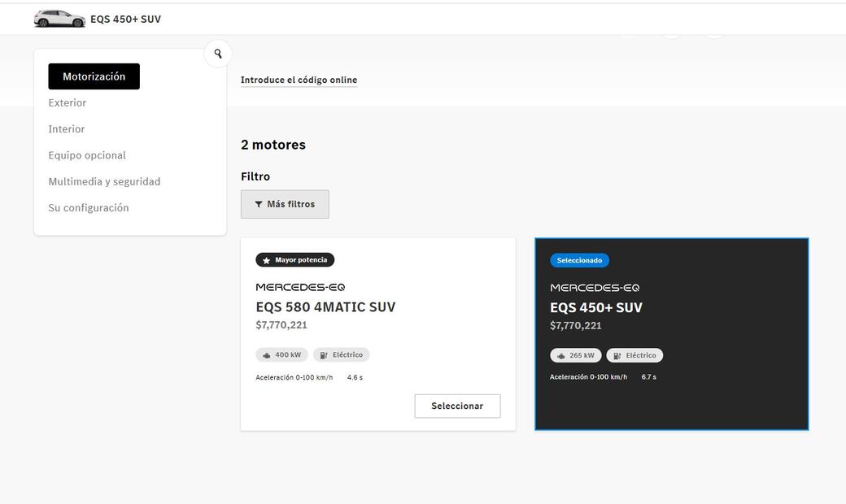The width and height of the screenshot is (846, 504).
Task: Navigate to Equipo opcional
Action: click(x=87, y=155)
